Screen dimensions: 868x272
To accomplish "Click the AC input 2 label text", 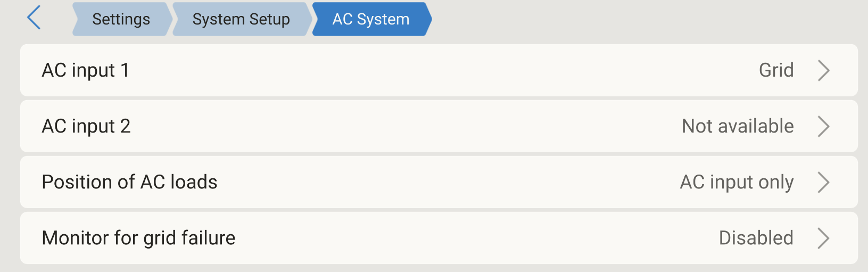I will (x=86, y=126).
